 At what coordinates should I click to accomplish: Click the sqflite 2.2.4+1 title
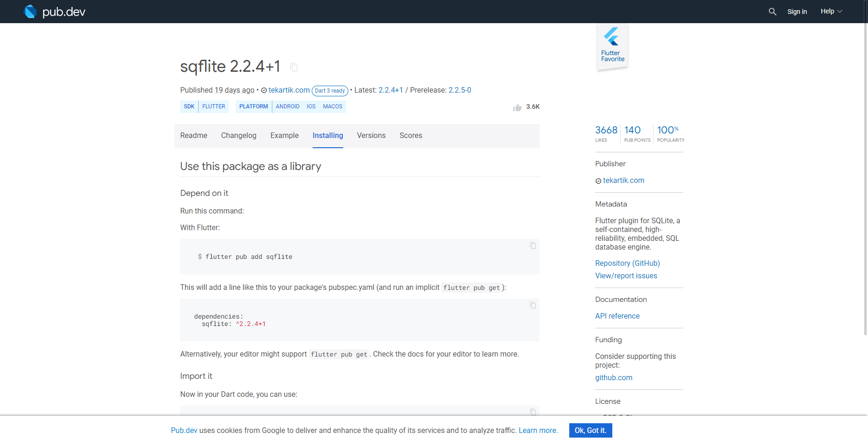(x=230, y=67)
